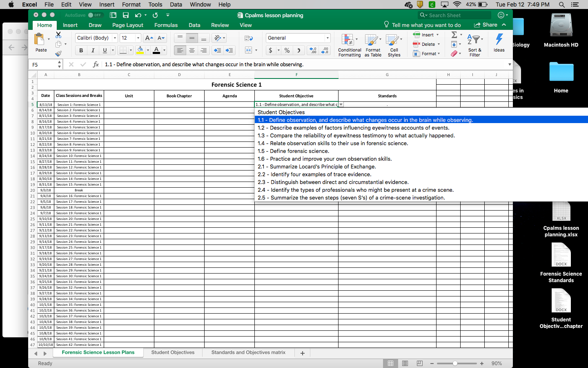Toggle the AutoSave switch
The height and width of the screenshot is (368, 588).
coord(96,15)
